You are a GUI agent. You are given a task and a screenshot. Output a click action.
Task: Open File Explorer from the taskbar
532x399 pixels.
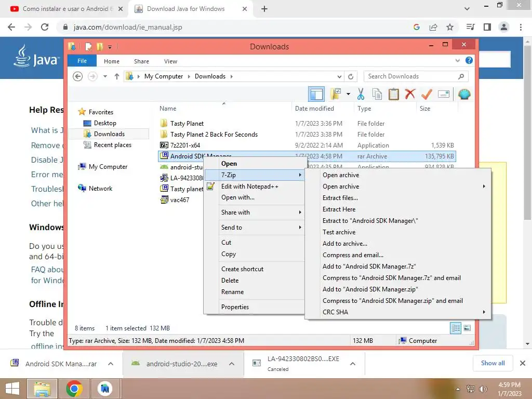[x=42, y=389]
